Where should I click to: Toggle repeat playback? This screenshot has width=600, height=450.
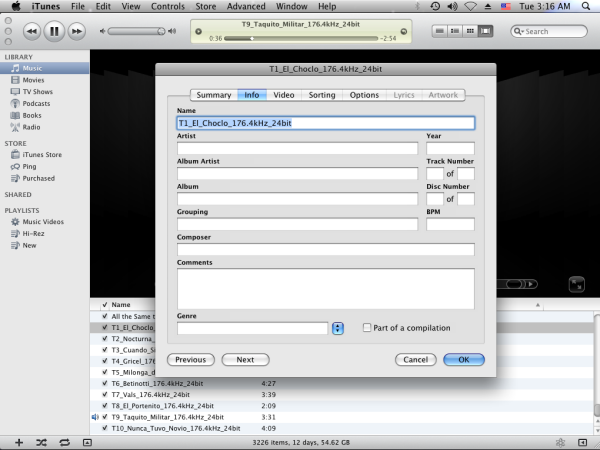coord(64,443)
